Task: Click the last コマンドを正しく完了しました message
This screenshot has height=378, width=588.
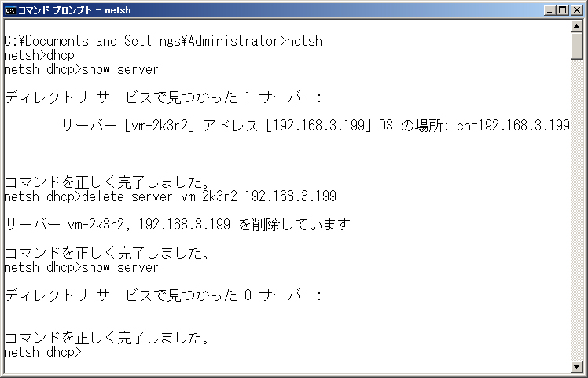Action: pyautogui.click(x=107, y=338)
